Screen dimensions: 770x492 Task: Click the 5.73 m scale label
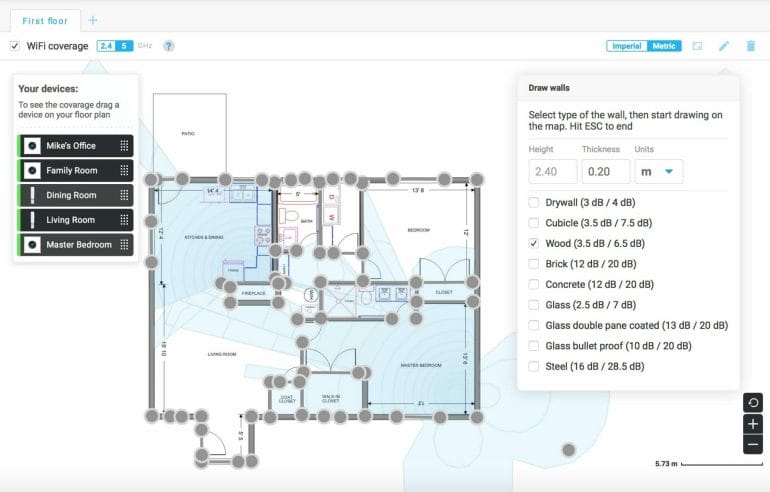point(666,464)
